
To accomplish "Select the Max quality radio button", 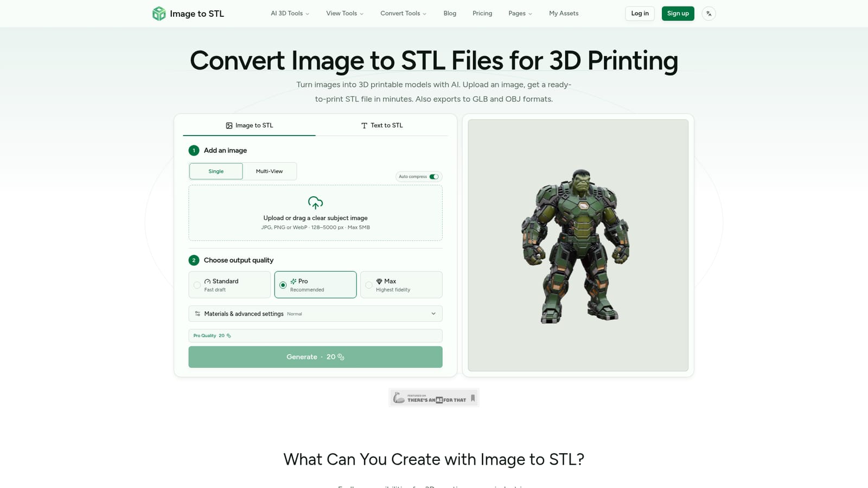I will (369, 285).
